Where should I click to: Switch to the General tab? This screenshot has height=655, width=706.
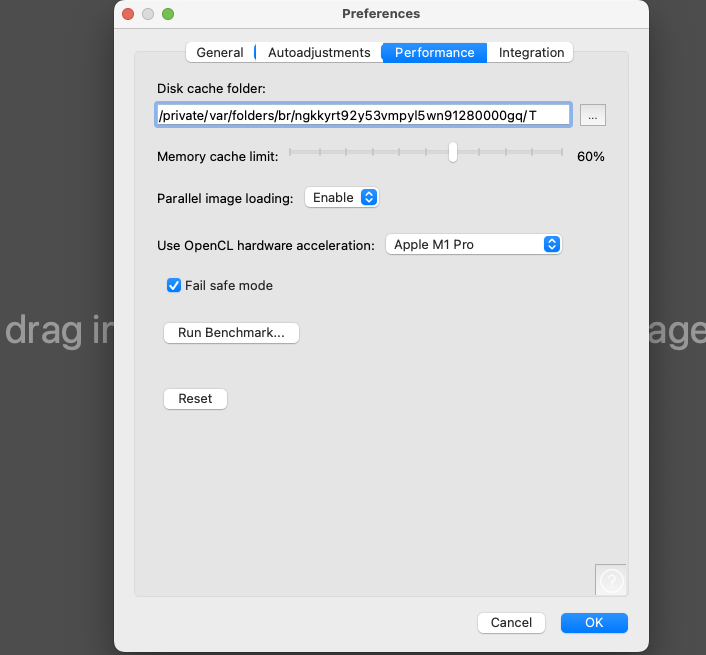(x=220, y=53)
